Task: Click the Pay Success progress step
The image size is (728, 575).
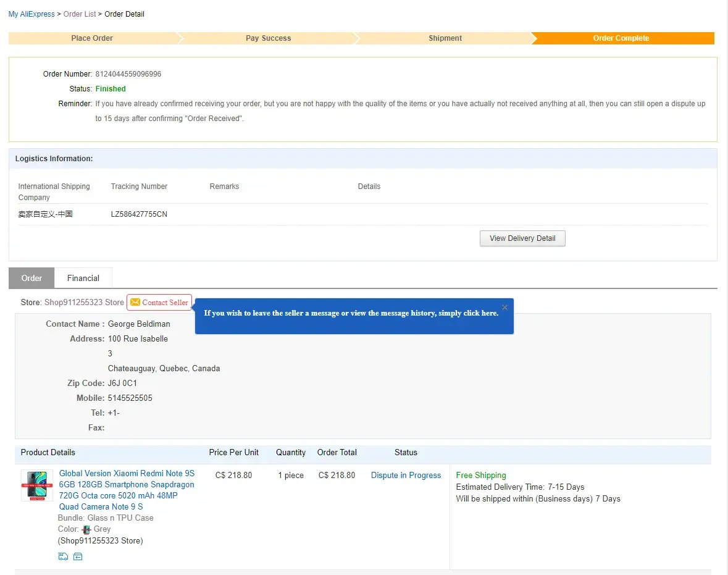Action: click(x=268, y=38)
